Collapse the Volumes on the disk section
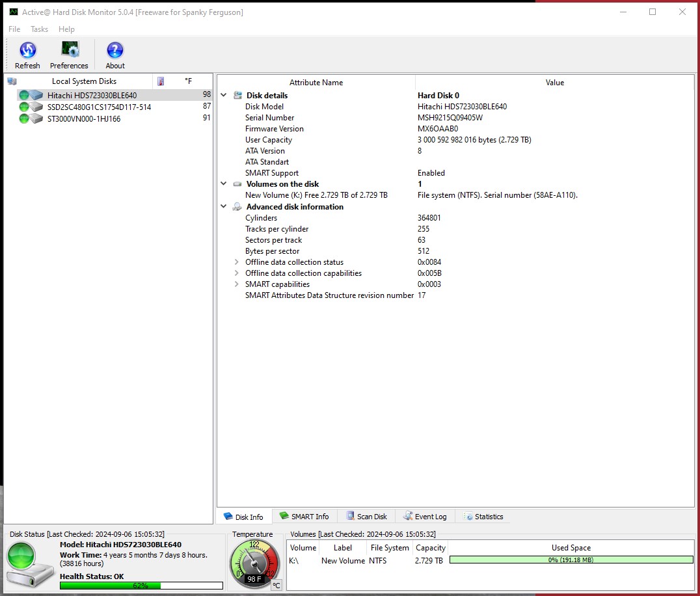This screenshot has height=596, width=700. [224, 184]
